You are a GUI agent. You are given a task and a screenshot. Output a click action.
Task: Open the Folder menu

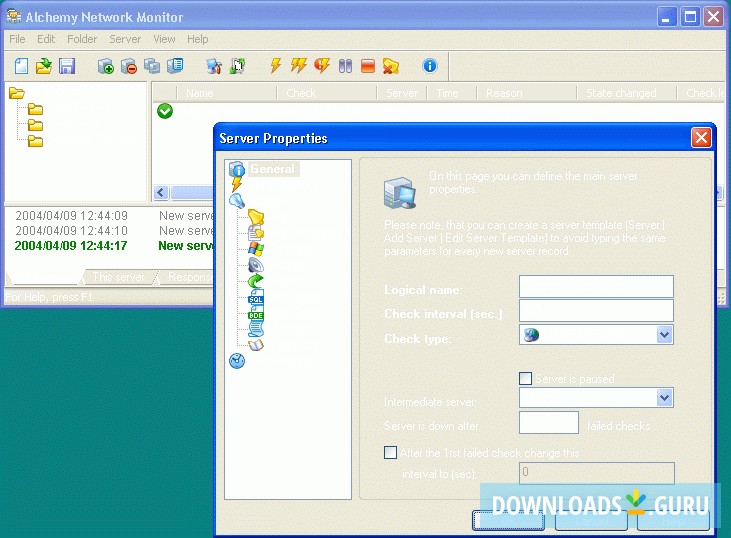pos(82,39)
